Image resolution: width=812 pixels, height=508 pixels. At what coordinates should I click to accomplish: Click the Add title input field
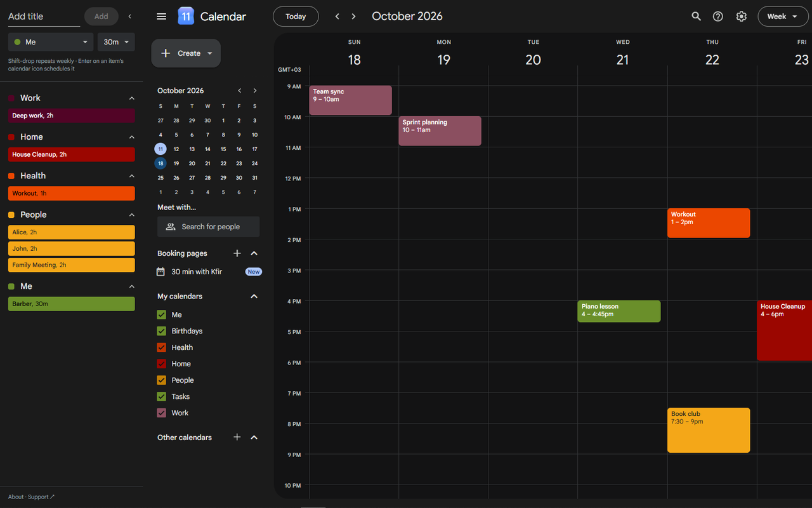[x=44, y=17]
